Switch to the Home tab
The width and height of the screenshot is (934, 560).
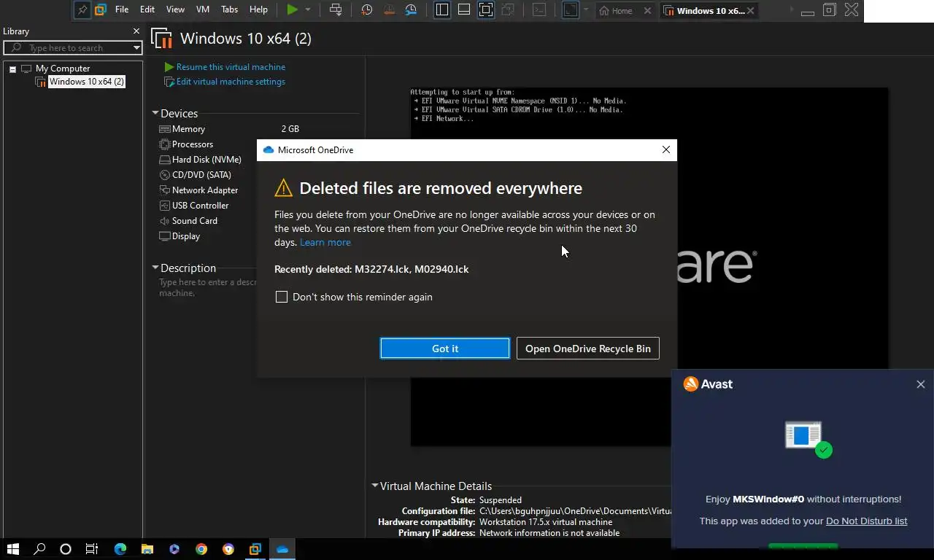coord(616,11)
